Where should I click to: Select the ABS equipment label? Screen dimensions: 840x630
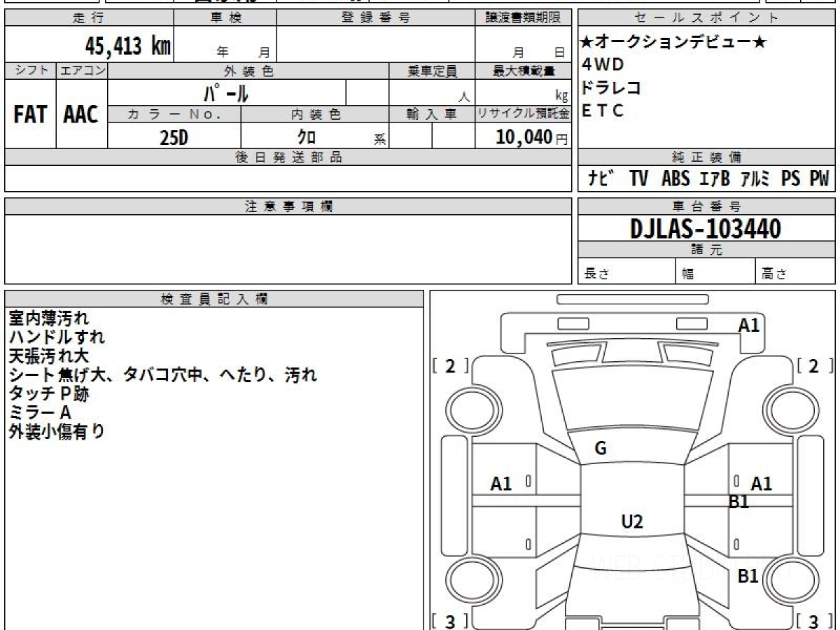[x=675, y=179]
